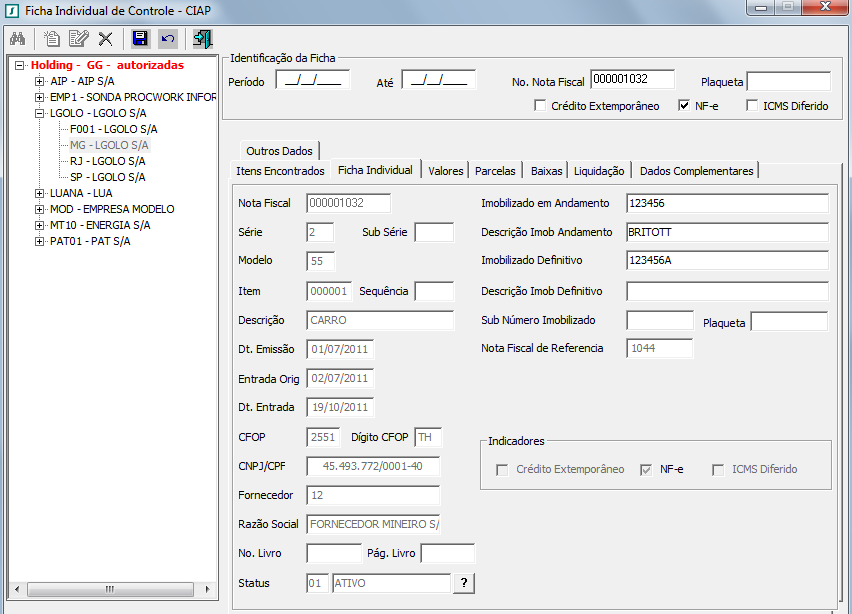Viewport: 852px width, 614px height.
Task: Click the delete X toolbar icon
Action: (x=104, y=39)
